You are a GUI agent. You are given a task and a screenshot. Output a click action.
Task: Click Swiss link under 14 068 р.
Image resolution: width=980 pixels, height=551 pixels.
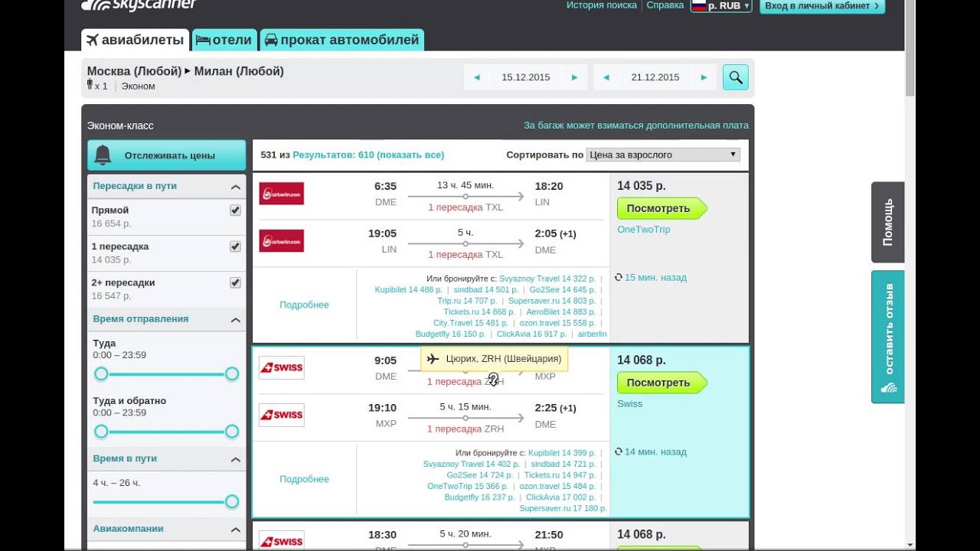[630, 404]
